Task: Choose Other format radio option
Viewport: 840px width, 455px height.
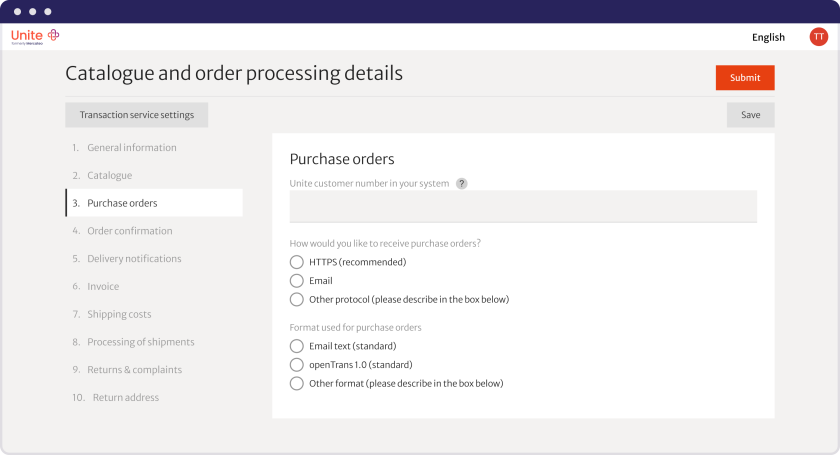Action: pyautogui.click(x=297, y=383)
